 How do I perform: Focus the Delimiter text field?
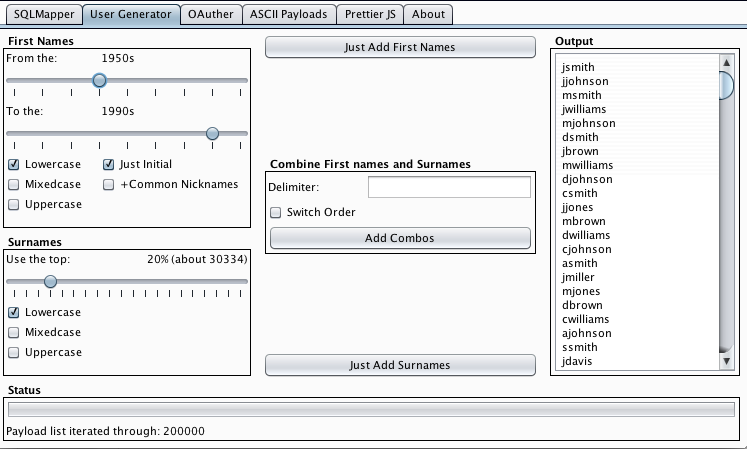pyautogui.click(x=449, y=187)
